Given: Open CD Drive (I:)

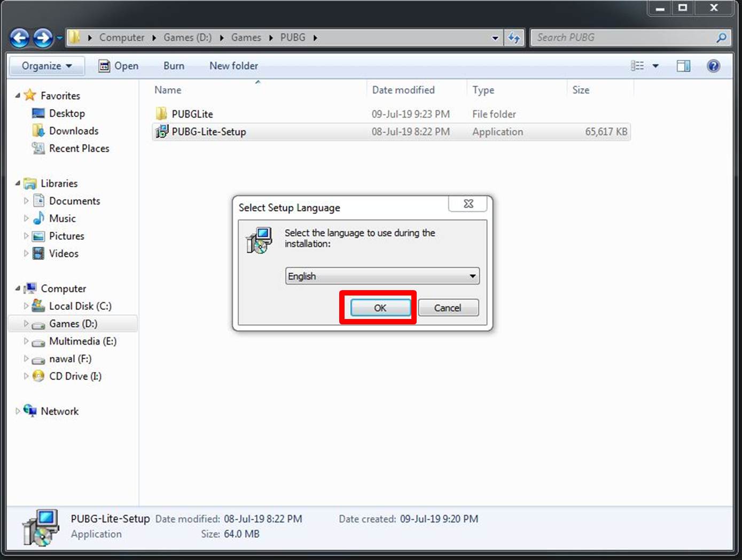Looking at the screenshot, I should [x=75, y=376].
